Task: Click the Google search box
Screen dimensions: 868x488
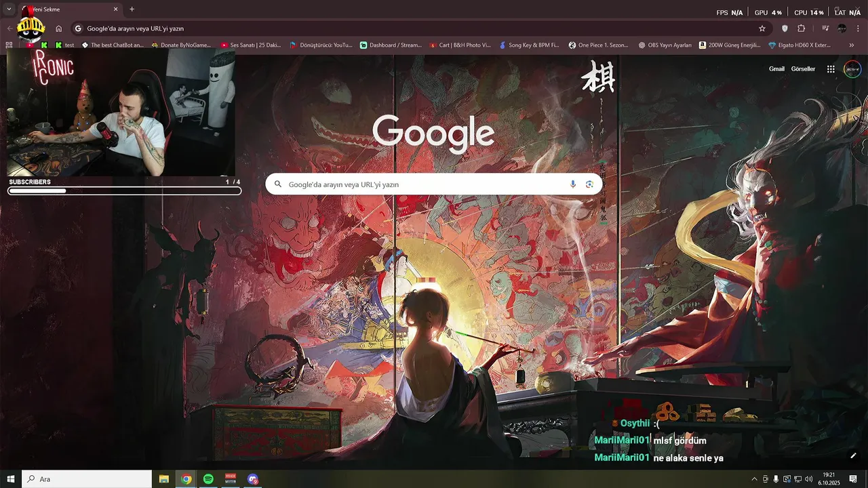Action: 434,184
